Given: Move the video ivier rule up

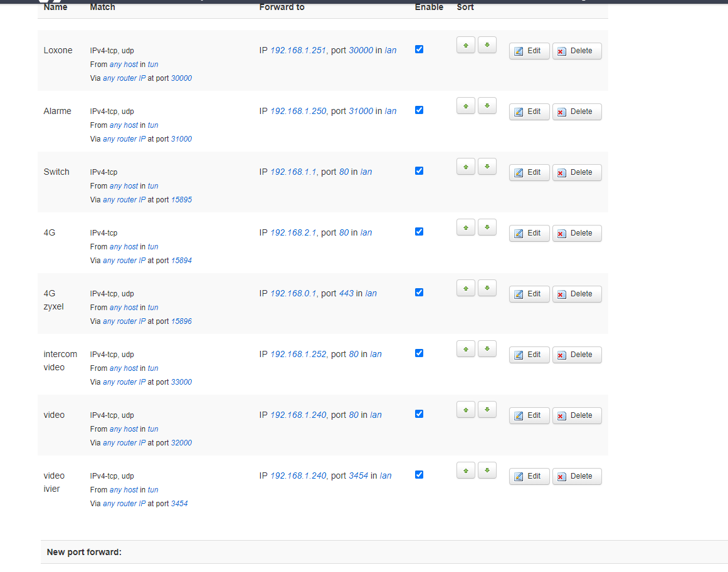Looking at the screenshot, I should pyautogui.click(x=465, y=471).
